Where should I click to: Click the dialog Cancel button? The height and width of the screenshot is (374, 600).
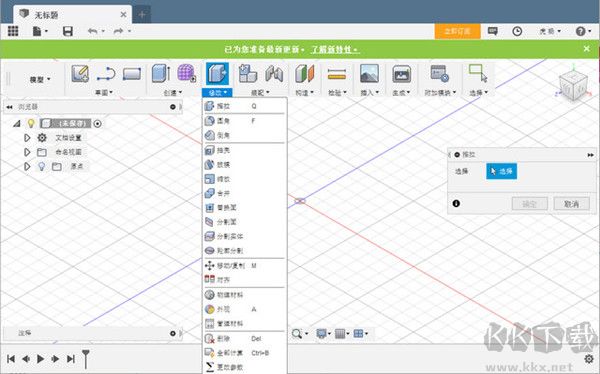click(571, 204)
